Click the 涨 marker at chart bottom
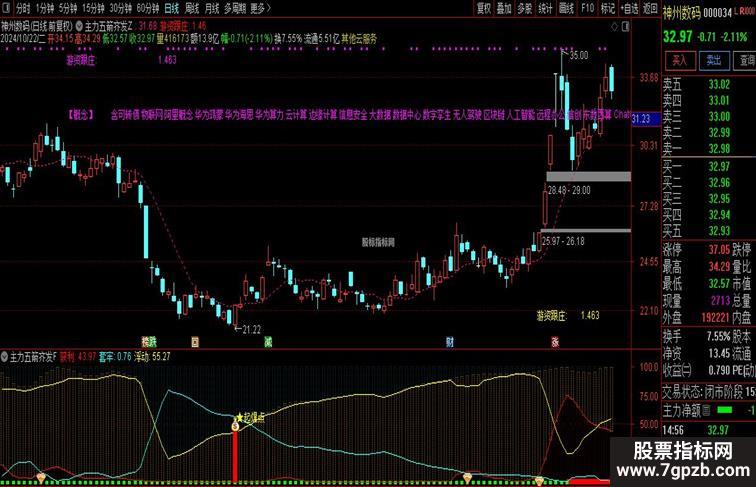Viewport: 756px width, 487px height. click(555, 342)
